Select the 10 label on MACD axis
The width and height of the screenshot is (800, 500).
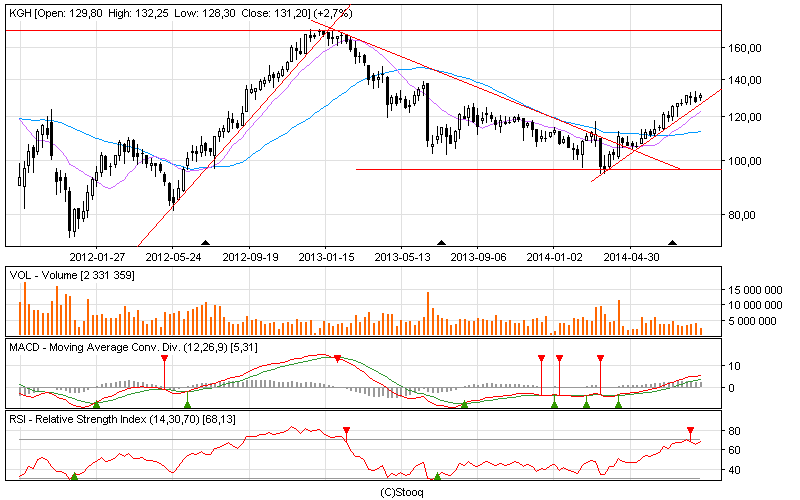(x=734, y=366)
